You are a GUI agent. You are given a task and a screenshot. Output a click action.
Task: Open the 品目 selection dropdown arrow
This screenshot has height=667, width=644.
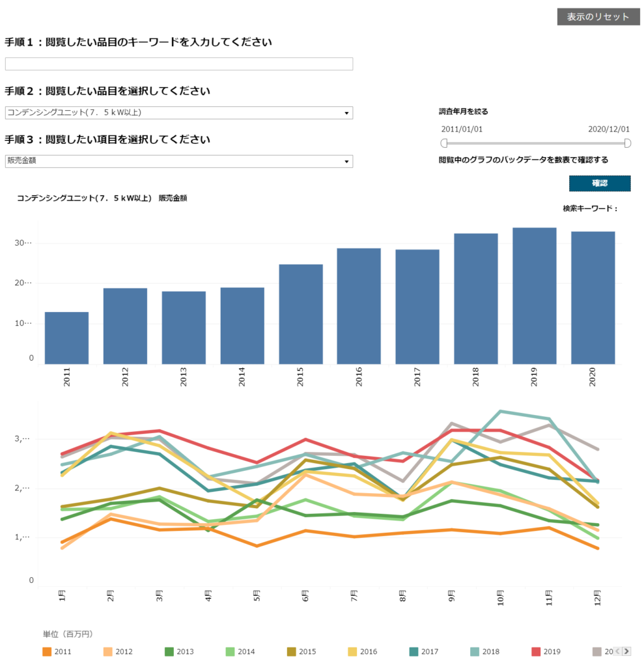coord(346,113)
